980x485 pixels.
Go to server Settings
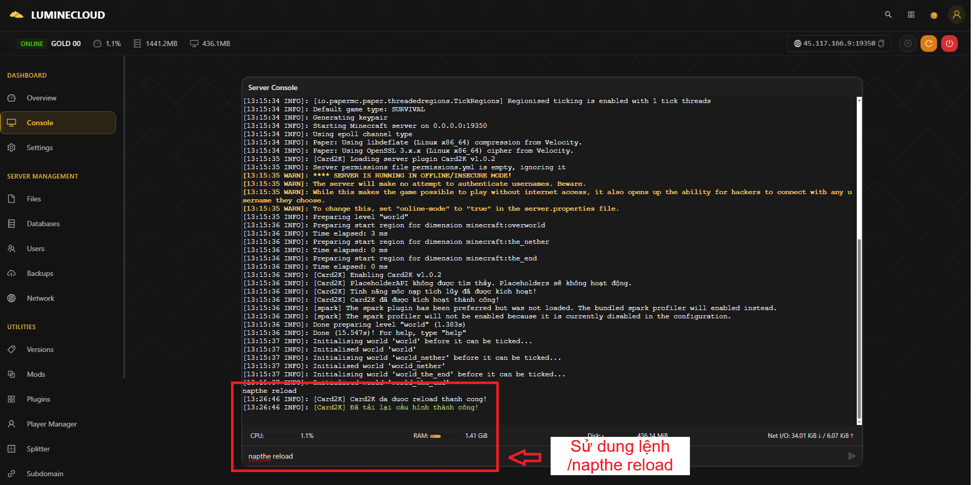pos(40,148)
